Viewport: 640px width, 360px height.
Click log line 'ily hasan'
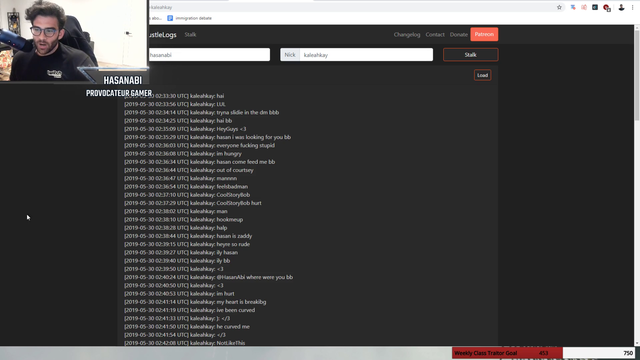181,252
